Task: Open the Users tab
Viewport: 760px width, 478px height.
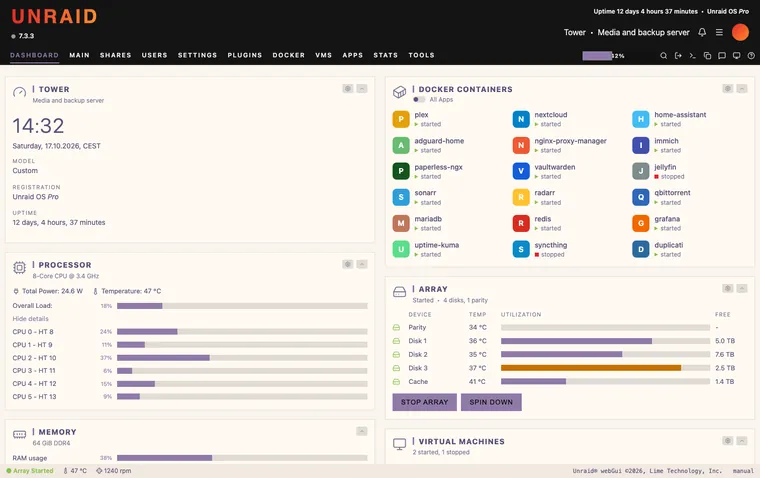Action: [155, 55]
